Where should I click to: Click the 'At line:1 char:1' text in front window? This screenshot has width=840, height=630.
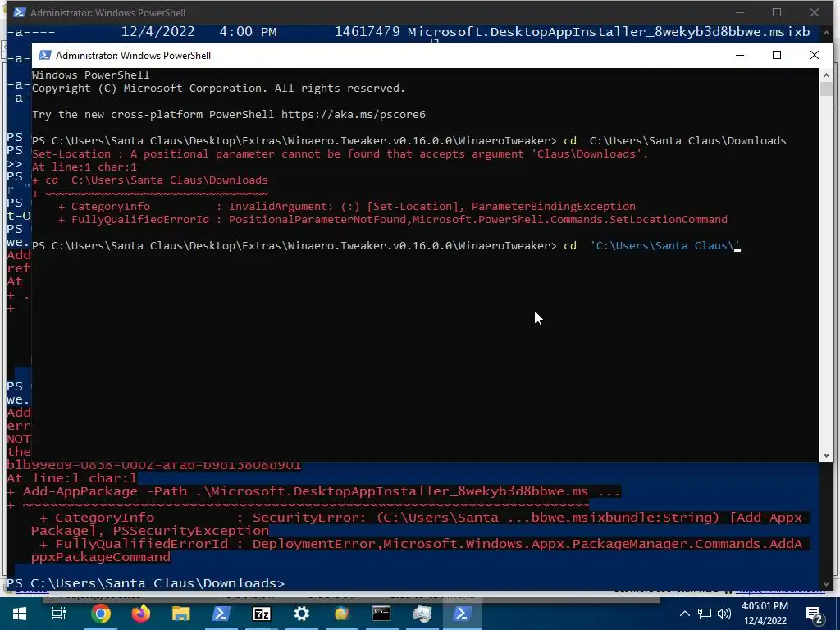tap(84, 167)
